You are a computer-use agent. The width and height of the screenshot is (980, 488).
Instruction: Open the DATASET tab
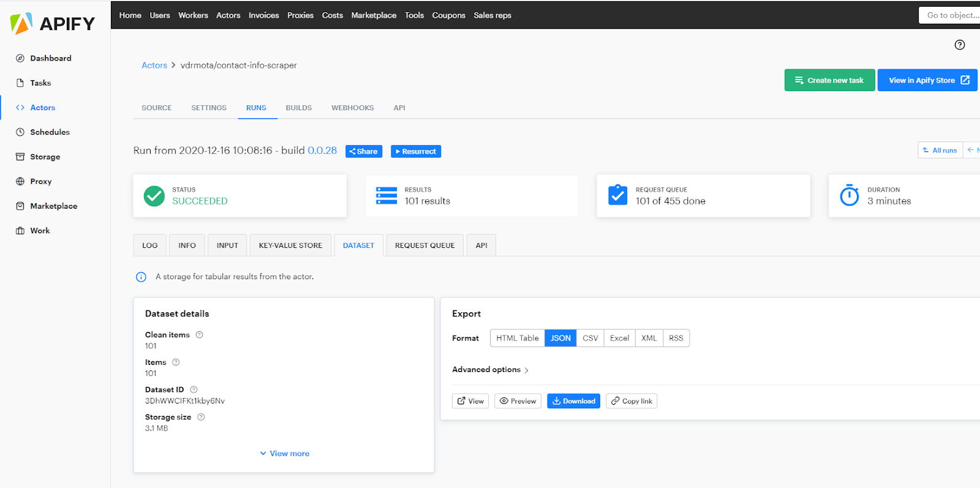pos(358,246)
